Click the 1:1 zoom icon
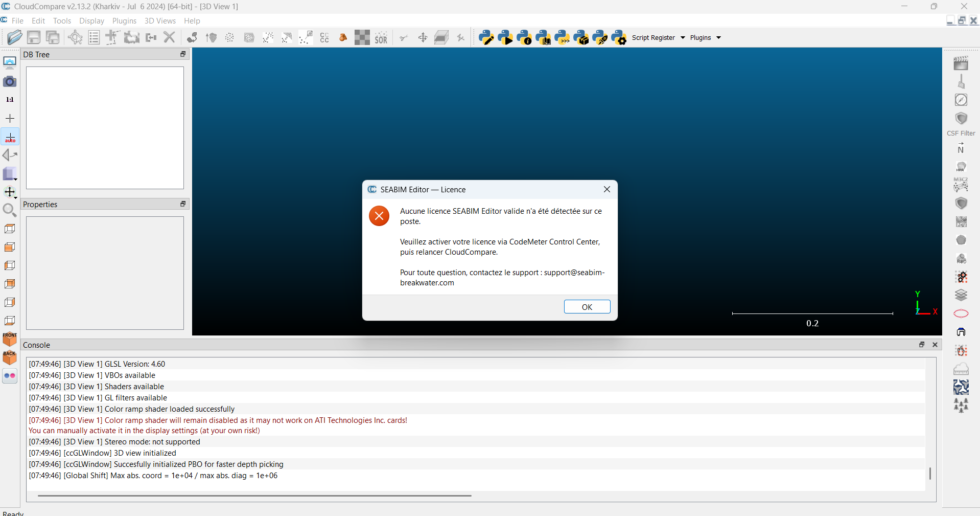The height and width of the screenshot is (516, 980). 10,100
